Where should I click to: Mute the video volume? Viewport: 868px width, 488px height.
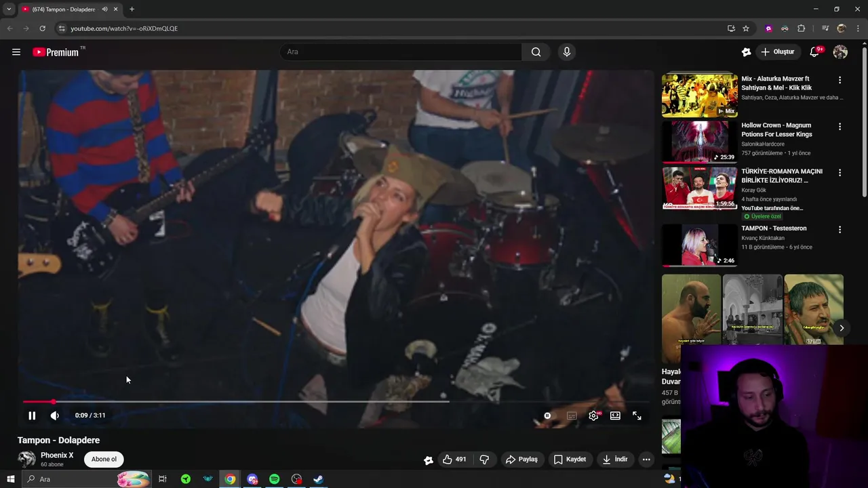pyautogui.click(x=55, y=415)
